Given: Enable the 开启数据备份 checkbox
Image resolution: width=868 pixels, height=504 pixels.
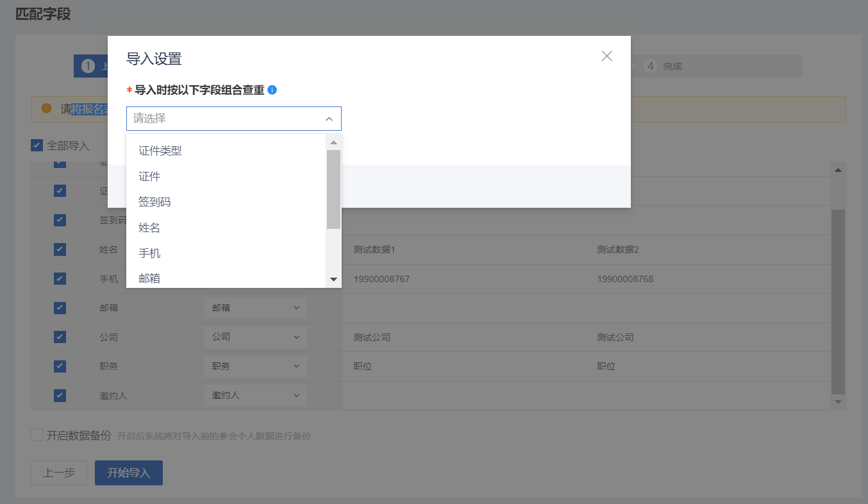Looking at the screenshot, I should 37,435.
